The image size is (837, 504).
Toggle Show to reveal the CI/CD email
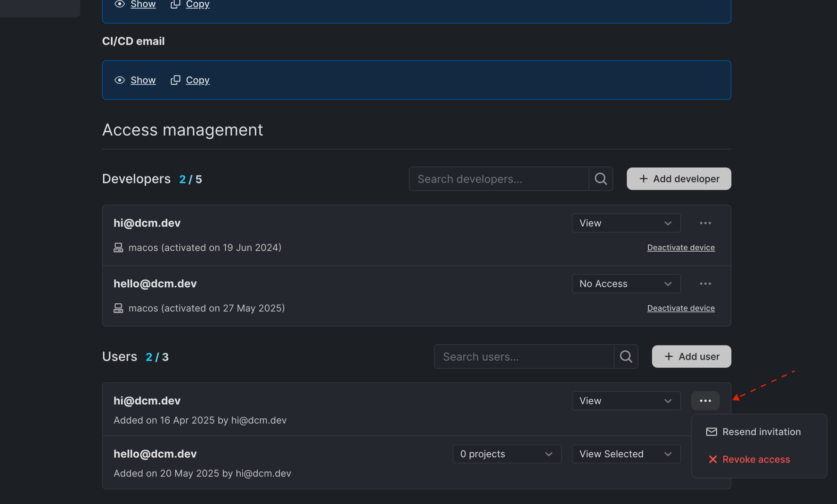coord(143,80)
